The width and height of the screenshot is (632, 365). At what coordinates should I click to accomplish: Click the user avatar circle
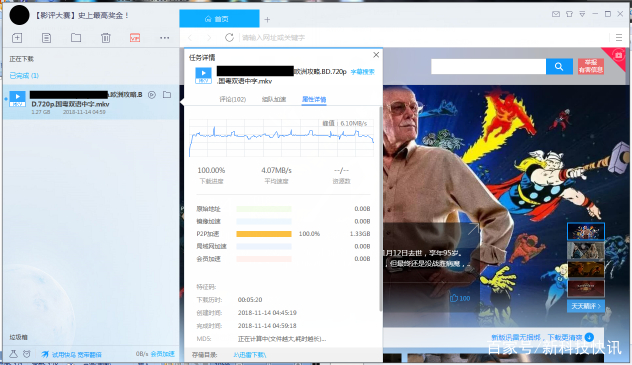(19, 15)
